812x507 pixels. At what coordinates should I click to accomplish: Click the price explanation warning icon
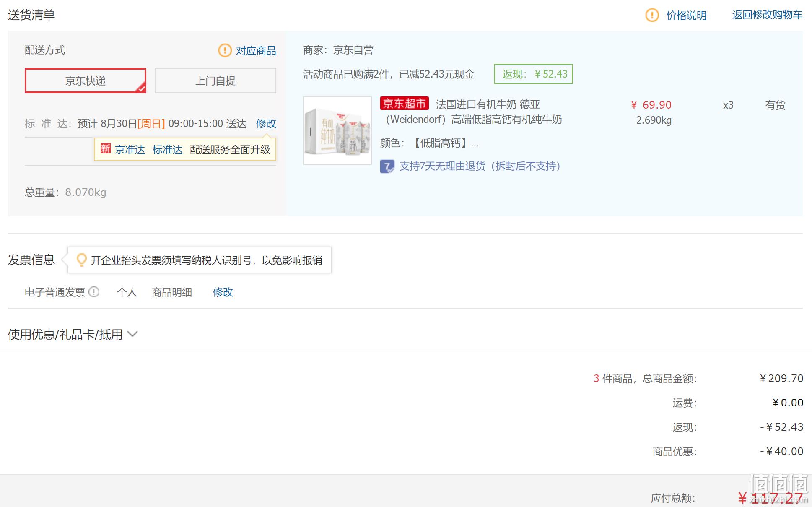point(652,15)
